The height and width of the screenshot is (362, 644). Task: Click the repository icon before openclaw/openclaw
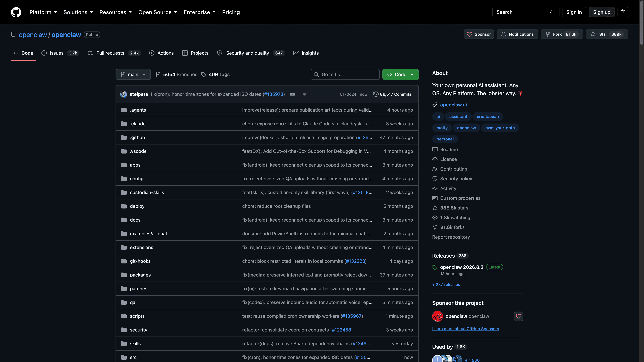13,35
